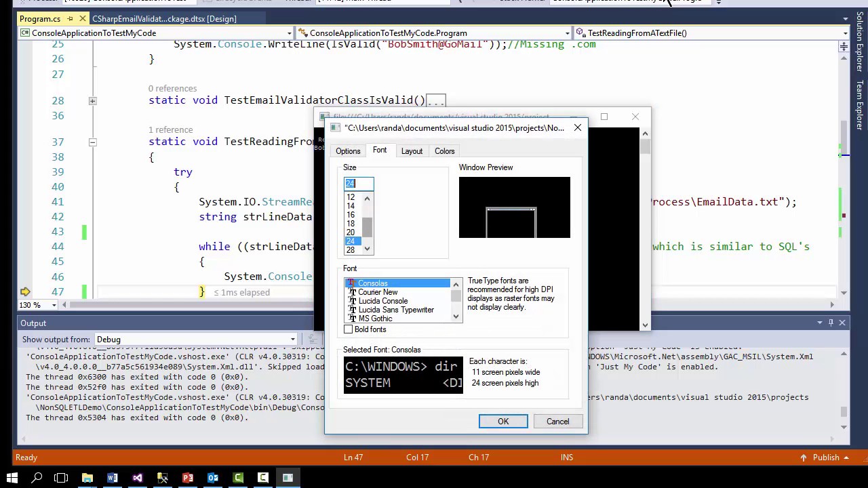
Task: Expand the TestEmailValidatorClassIsValid method outline
Action: (x=92, y=100)
